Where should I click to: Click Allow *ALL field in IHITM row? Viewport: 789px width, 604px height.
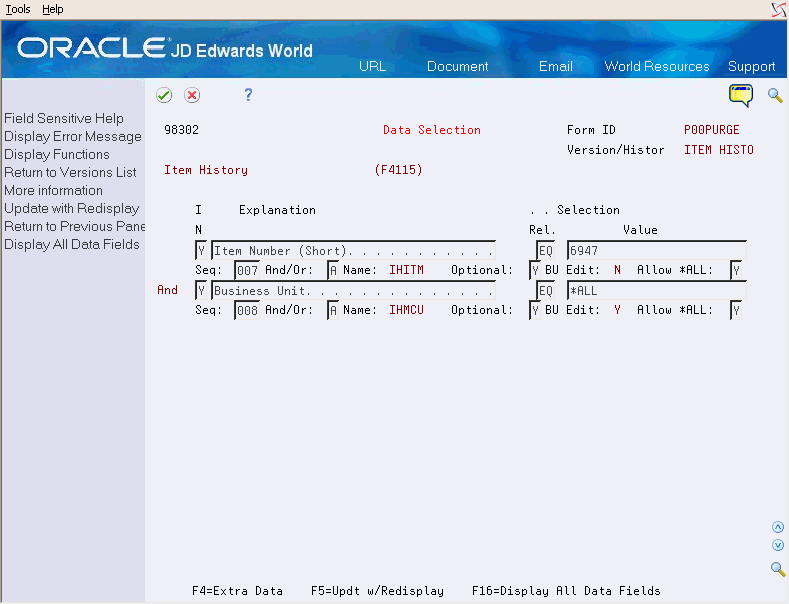pos(736,270)
